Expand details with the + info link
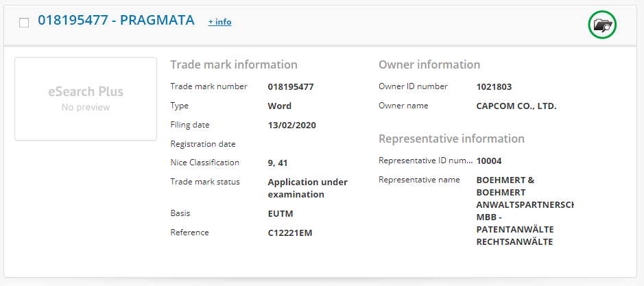Viewport: 644px width, 286px height. click(219, 22)
